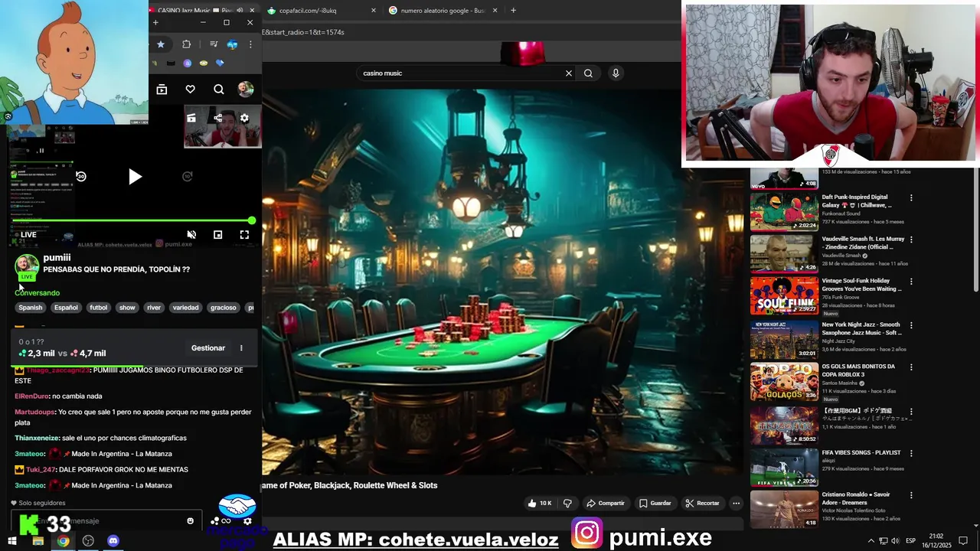Open Kick following heart icon
This screenshot has width=980, height=551.
point(190,90)
